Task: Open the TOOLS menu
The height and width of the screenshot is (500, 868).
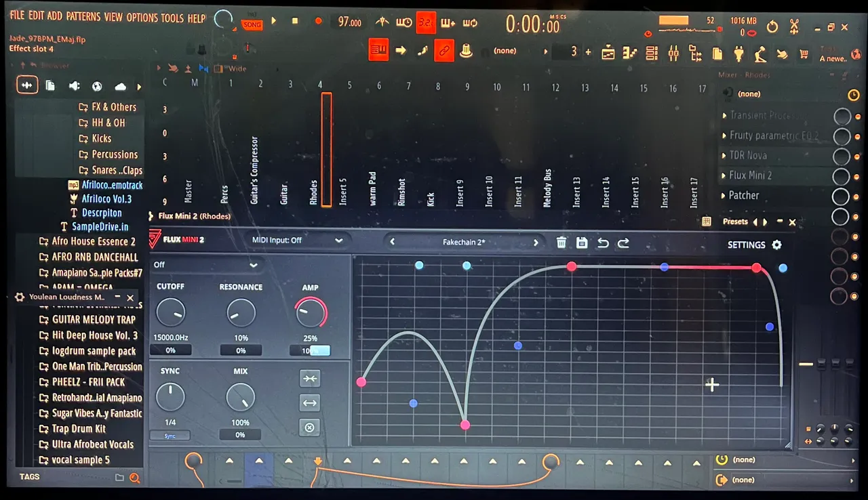Action: pyautogui.click(x=172, y=18)
